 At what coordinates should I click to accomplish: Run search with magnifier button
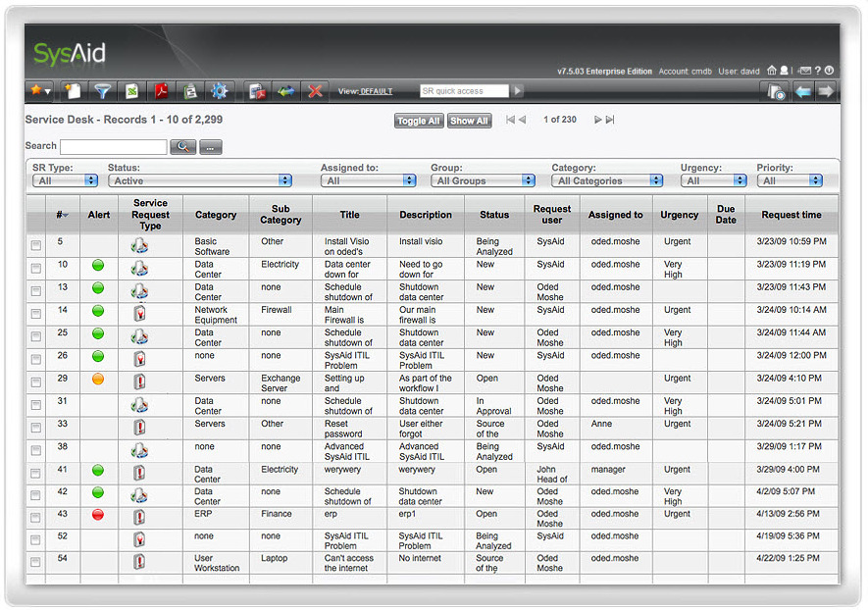(x=182, y=147)
